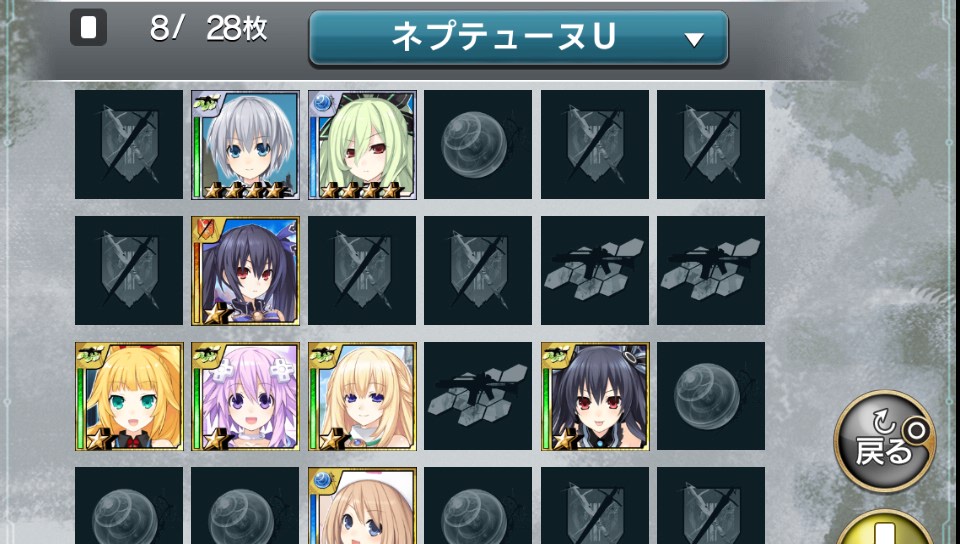Select the silver-haired four-star character card
This screenshot has height=544, width=960.
point(245,145)
